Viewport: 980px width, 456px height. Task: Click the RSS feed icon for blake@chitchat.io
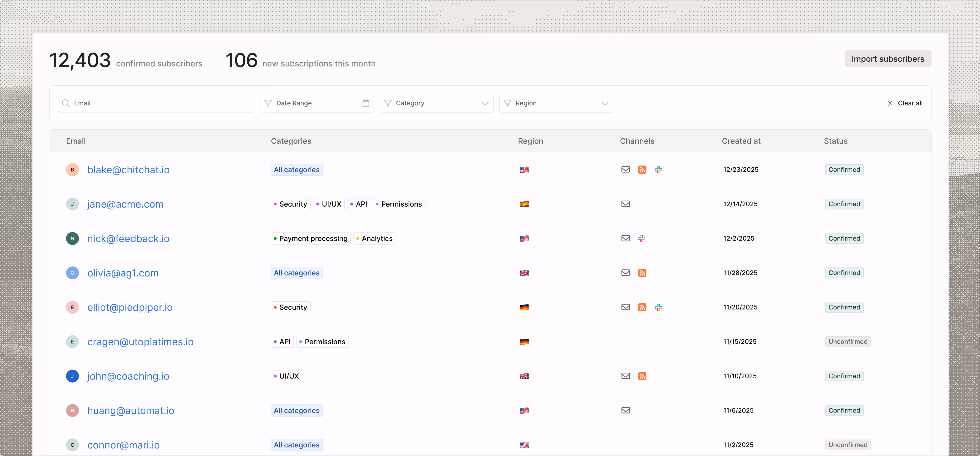[x=642, y=169]
